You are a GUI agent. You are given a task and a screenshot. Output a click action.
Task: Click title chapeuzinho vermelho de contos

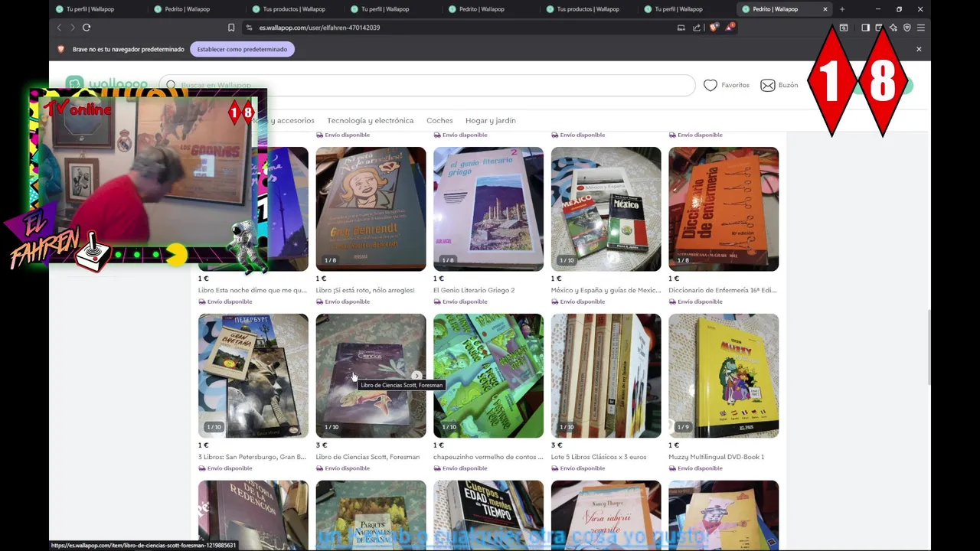488,457
